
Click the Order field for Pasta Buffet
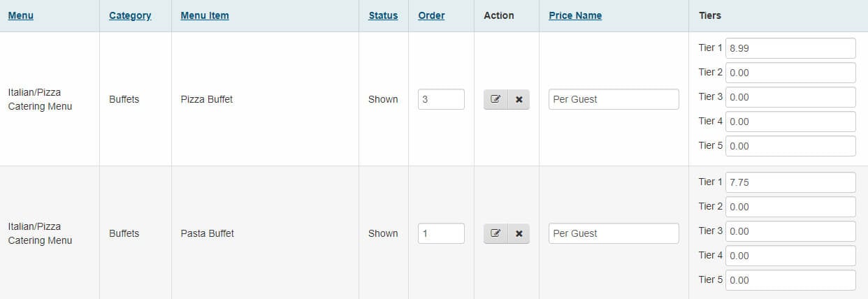[441, 233]
